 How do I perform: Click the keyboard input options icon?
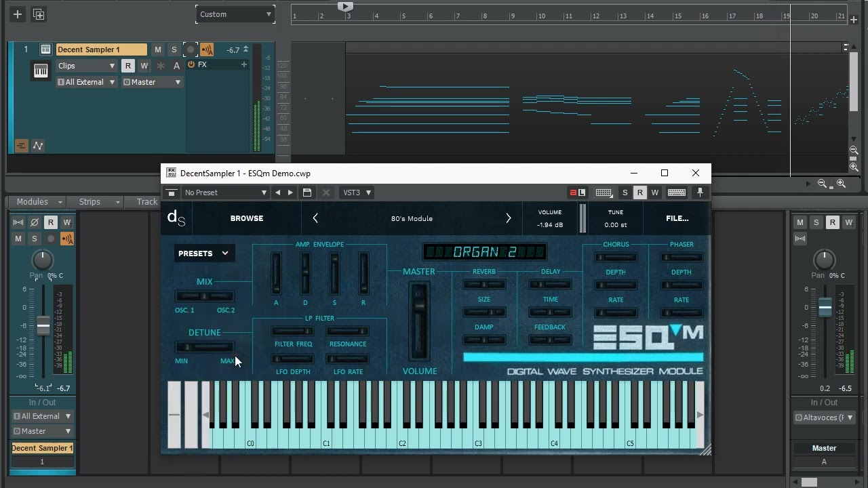(604, 192)
